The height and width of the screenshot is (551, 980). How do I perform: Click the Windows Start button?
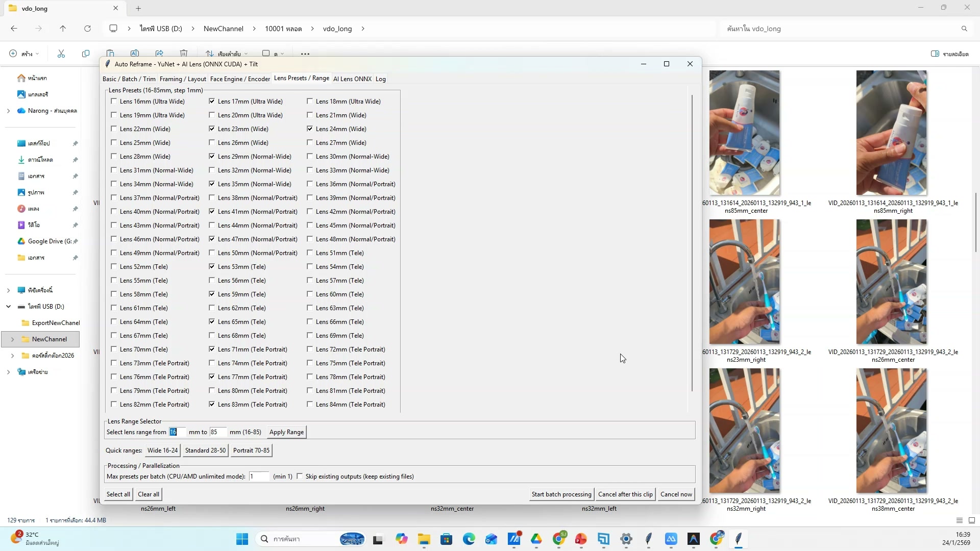click(x=242, y=539)
